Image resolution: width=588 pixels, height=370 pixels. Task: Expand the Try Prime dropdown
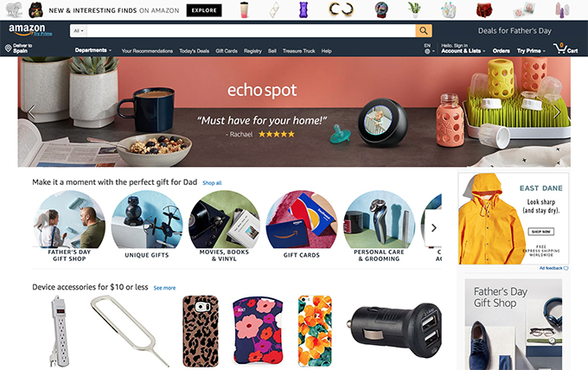(531, 51)
